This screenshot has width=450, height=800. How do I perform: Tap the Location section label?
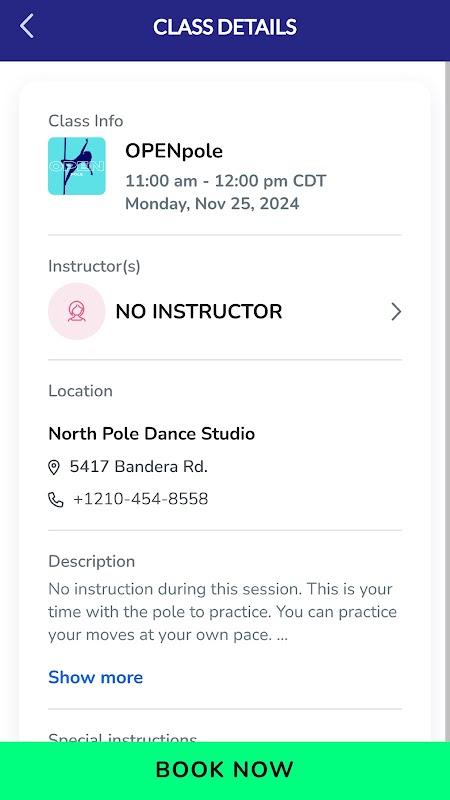[80, 391]
